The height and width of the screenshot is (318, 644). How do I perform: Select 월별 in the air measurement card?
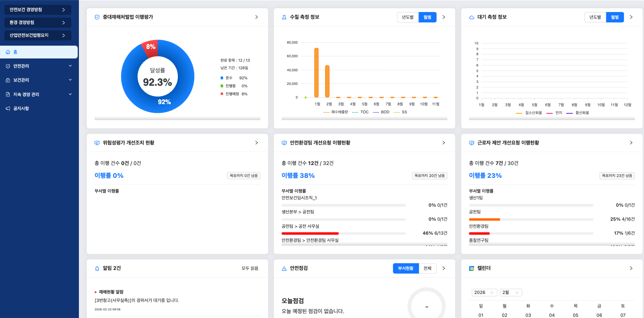coord(615,17)
